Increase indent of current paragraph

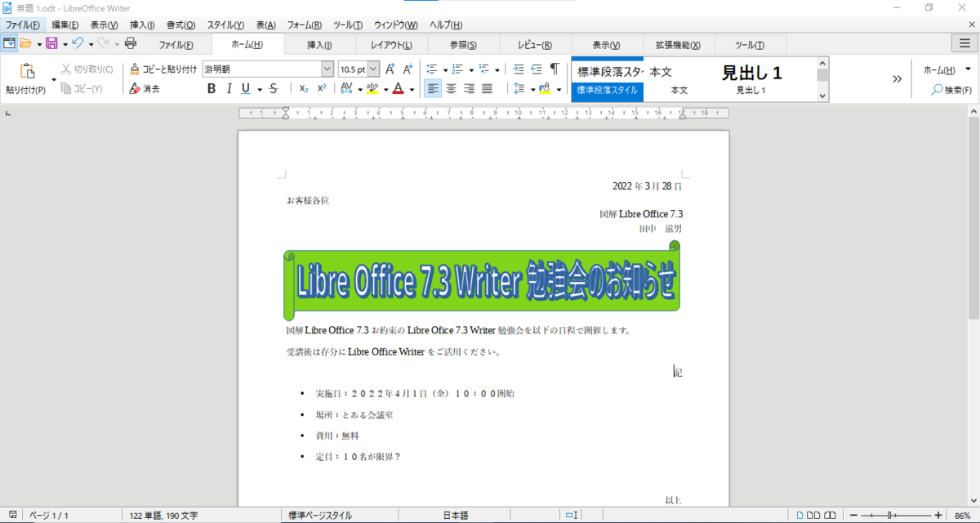(518, 69)
